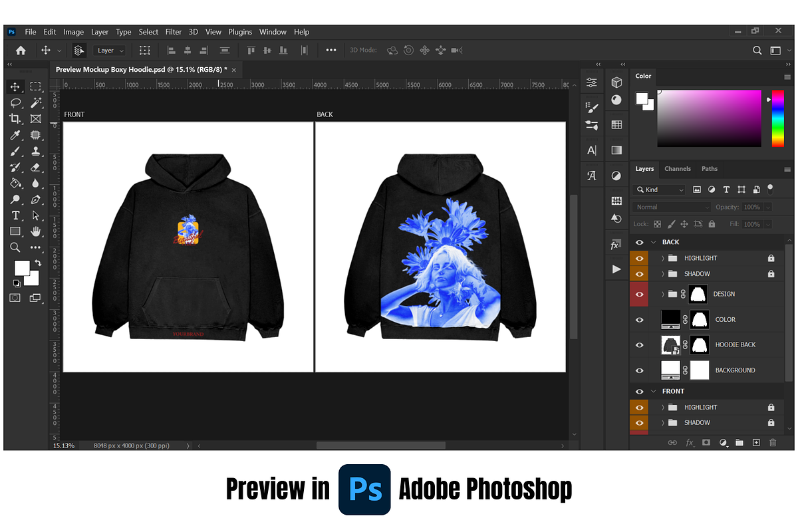Image resolution: width=798 pixels, height=532 pixels.
Task: Select the Zoom tool
Action: click(15, 247)
